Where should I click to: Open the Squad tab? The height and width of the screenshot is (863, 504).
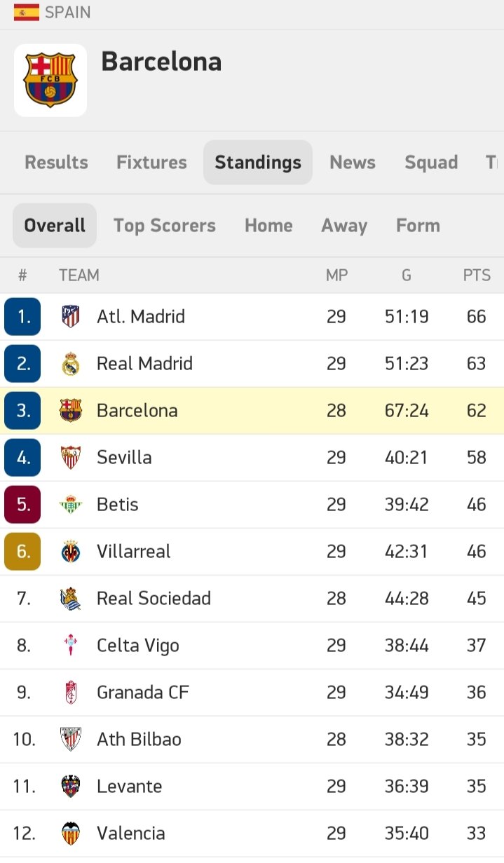click(x=431, y=163)
